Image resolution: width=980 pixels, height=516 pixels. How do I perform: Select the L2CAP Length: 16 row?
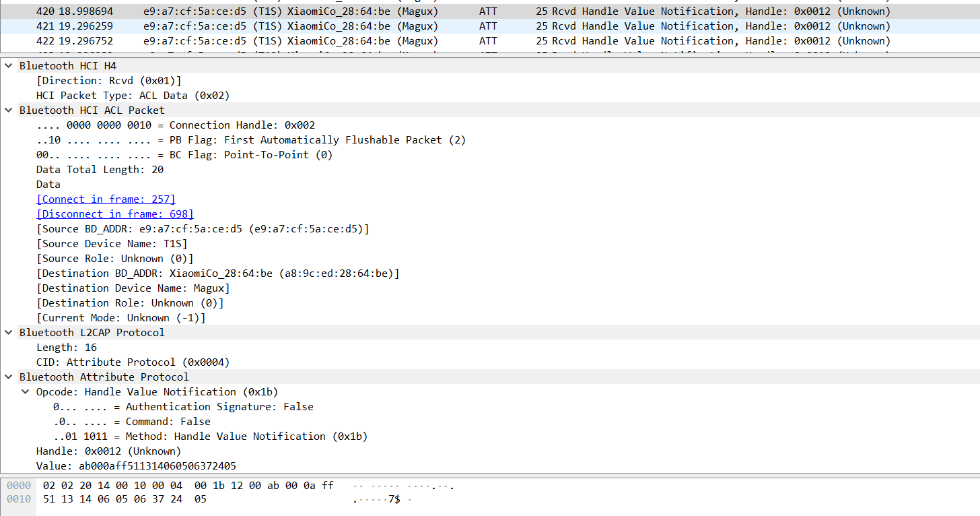pos(67,348)
